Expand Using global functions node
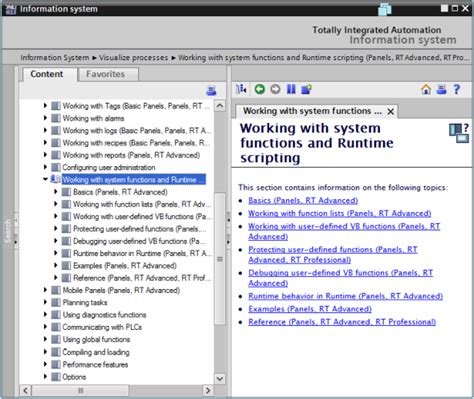The image size is (474, 399). [x=45, y=339]
